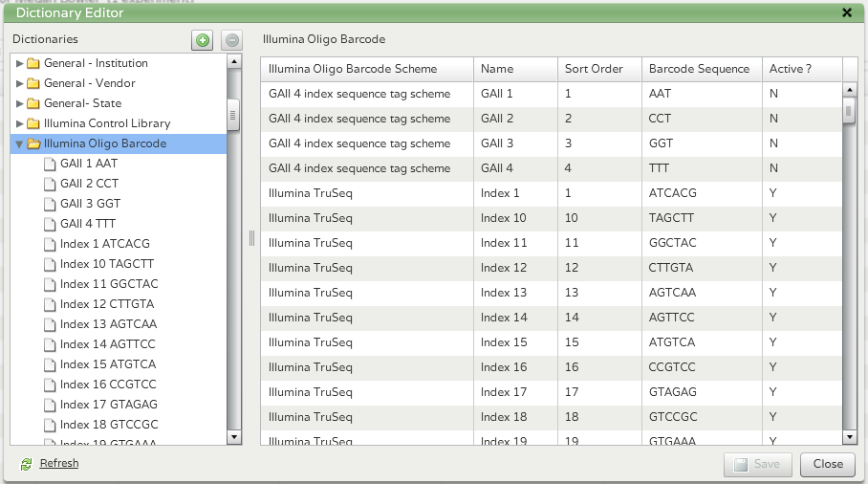The width and height of the screenshot is (868, 484).
Task: Click barcode sequence cell ATCACG
Action: coord(702,193)
